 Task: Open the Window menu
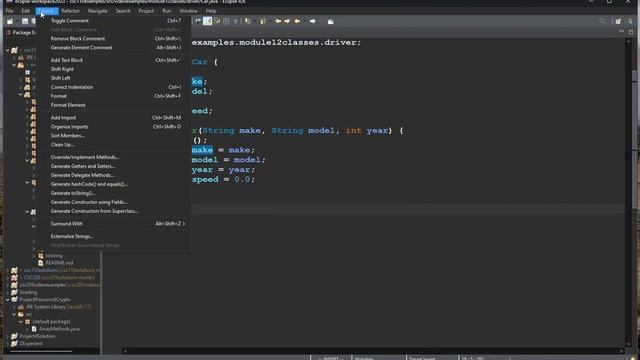click(188, 11)
